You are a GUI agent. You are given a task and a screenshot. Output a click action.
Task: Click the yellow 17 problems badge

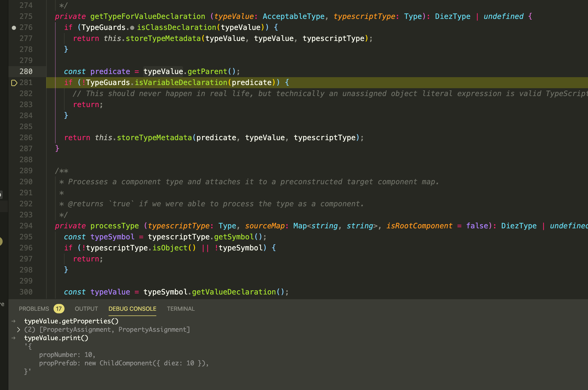pyautogui.click(x=59, y=309)
